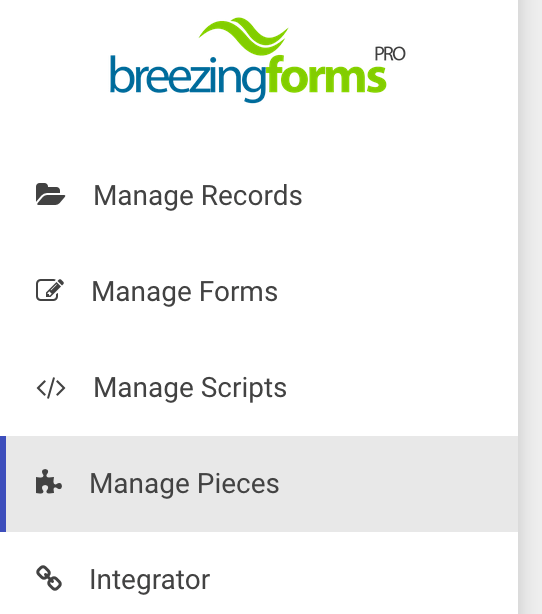The width and height of the screenshot is (542, 614).
Task: Click the blank row space right of Manage Records
Action: coord(409,195)
